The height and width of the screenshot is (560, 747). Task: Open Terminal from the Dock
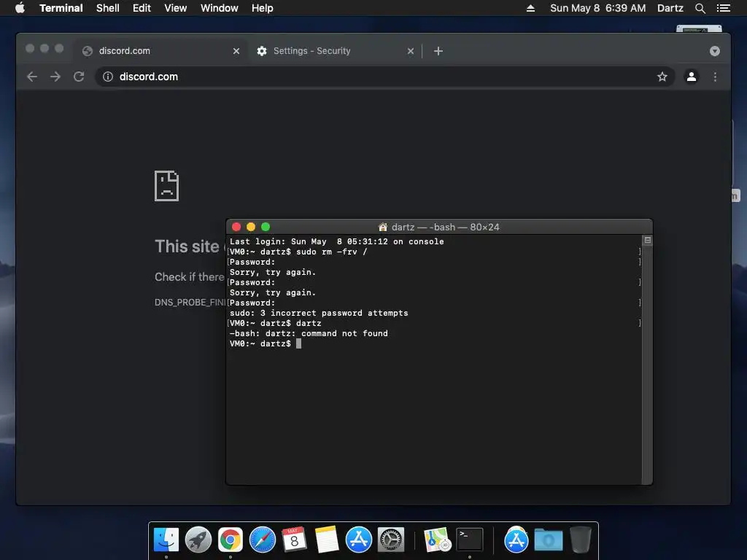point(470,540)
